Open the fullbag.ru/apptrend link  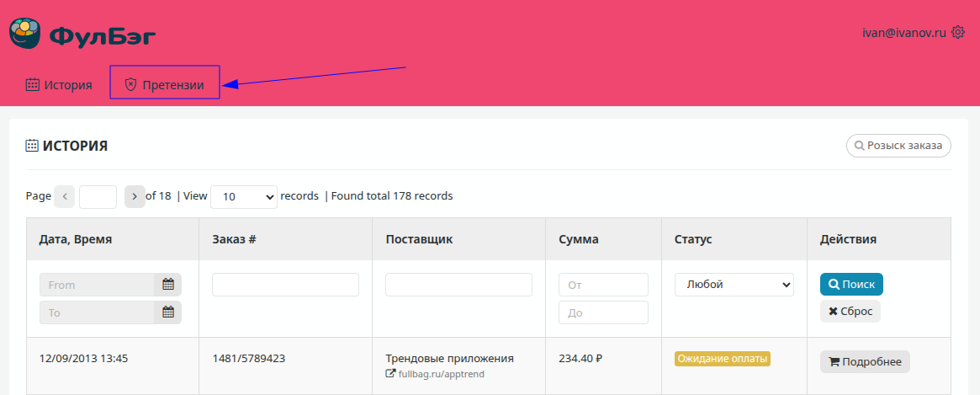tap(441, 374)
